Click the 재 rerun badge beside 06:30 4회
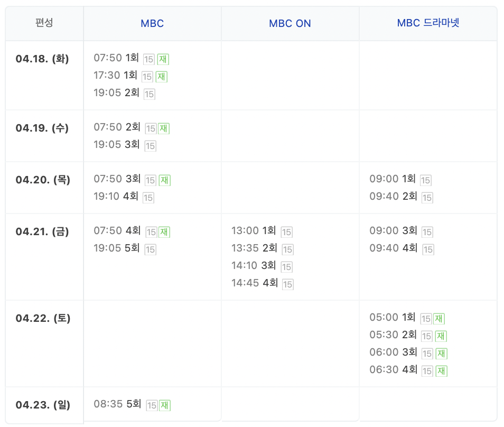 pyautogui.click(x=442, y=371)
